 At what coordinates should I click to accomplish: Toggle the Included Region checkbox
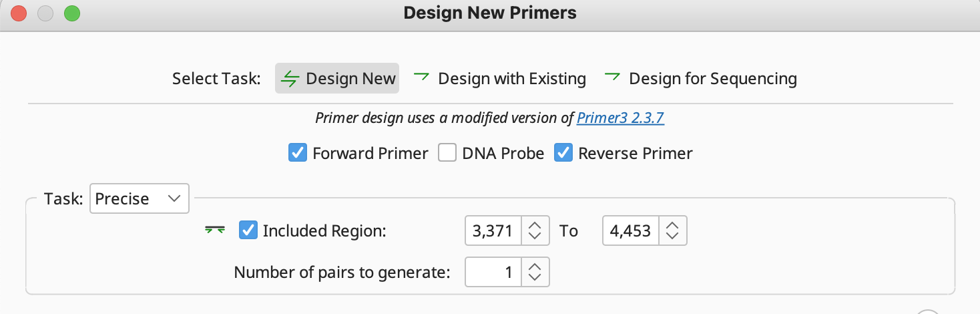coord(248,230)
